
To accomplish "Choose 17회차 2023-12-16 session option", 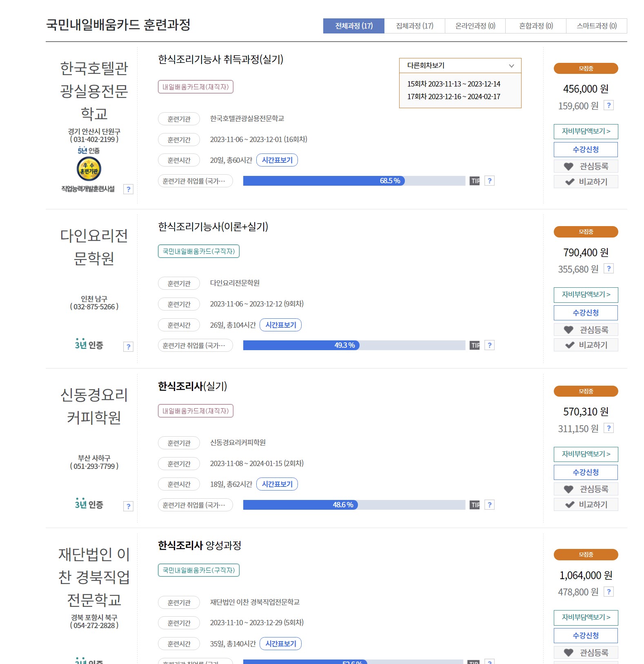I will click(454, 97).
